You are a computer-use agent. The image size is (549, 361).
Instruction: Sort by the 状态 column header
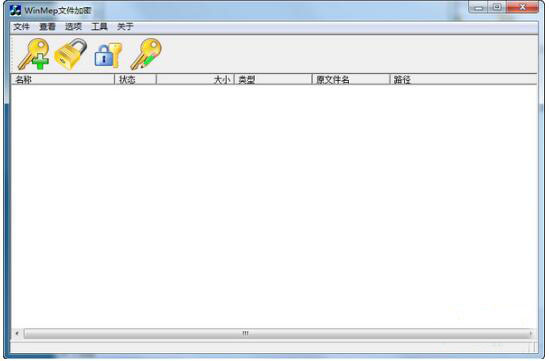click(135, 79)
